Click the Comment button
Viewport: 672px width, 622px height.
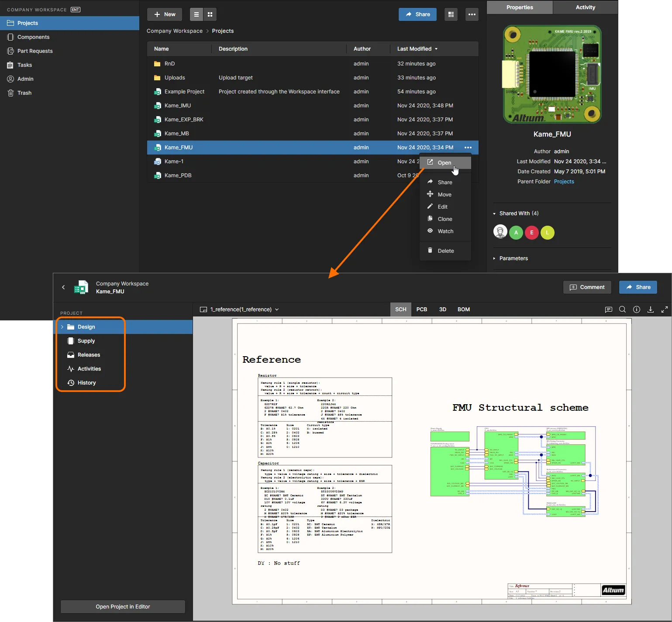pyautogui.click(x=587, y=287)
